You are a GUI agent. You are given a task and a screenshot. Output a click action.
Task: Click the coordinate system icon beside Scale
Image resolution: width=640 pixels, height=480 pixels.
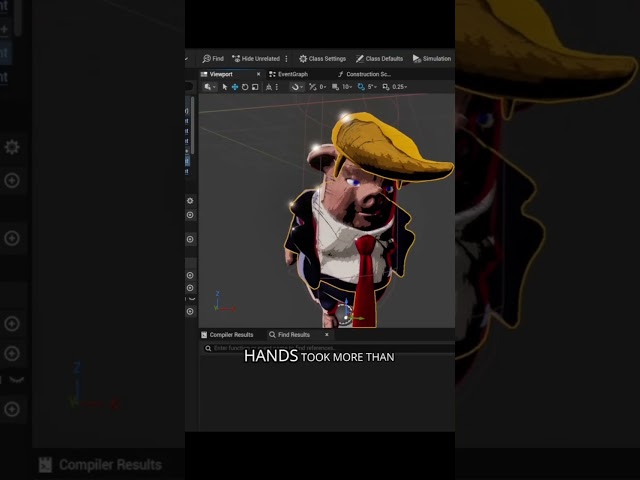[x=269, y=87]
